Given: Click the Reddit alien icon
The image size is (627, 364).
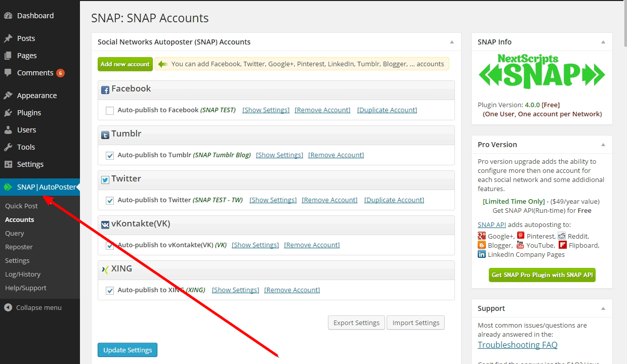Looking at the screenshot, I should (x=562, y=236).
